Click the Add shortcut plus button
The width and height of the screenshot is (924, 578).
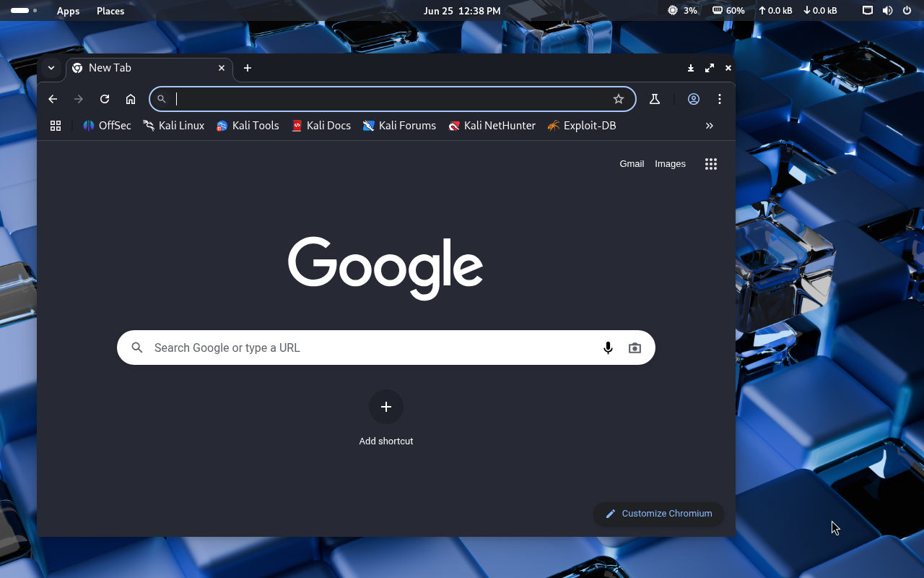386,407
